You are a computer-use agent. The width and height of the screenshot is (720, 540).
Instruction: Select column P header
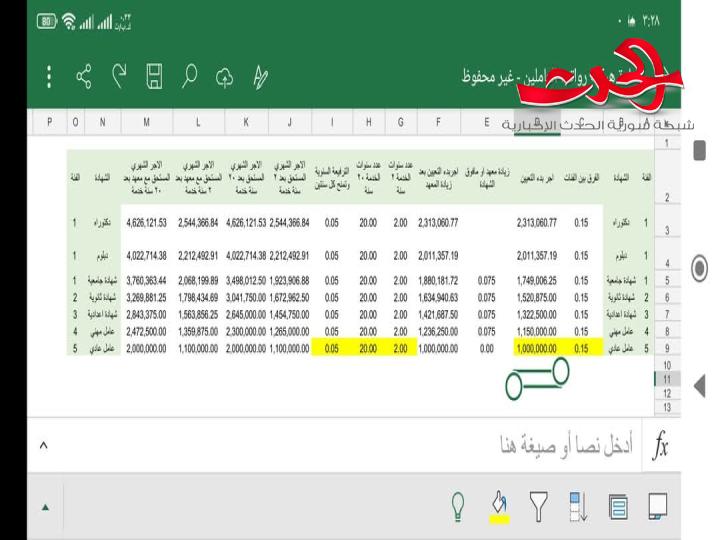coord(49,122)
